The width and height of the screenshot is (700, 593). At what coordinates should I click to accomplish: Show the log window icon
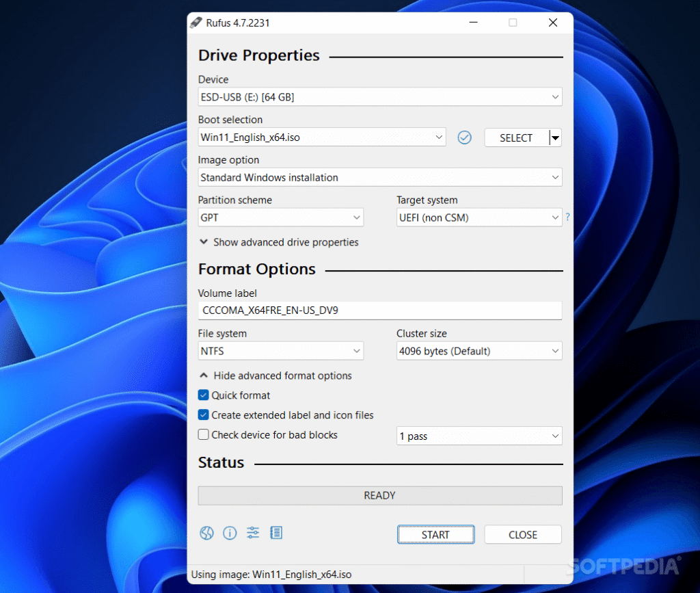point(276,533)
